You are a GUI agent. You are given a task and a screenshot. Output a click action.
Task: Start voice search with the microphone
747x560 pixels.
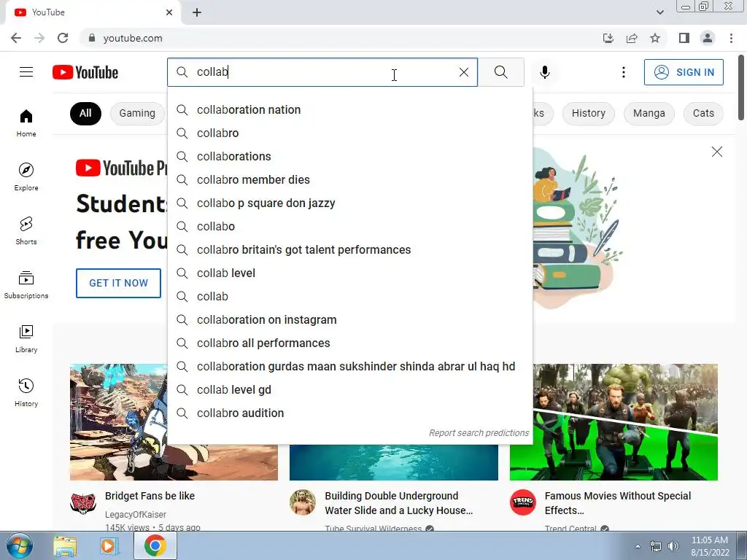[x=545, y=72]
